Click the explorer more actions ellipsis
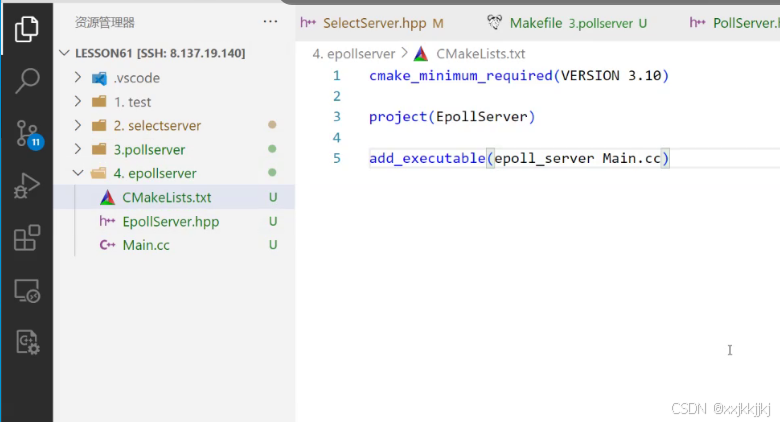This screenshot has height=422, width=780. pyautogui.click(x=270, y=21)
